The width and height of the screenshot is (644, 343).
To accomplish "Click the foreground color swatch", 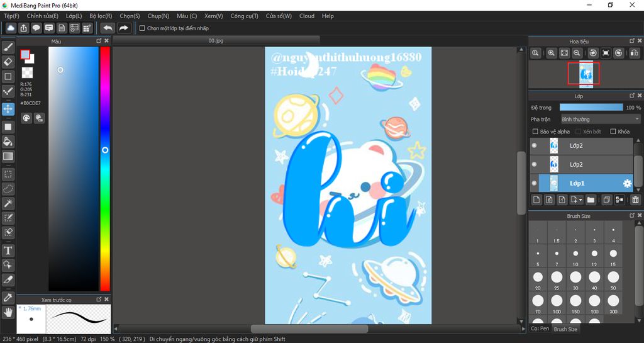I will click(x=25, y=54).
